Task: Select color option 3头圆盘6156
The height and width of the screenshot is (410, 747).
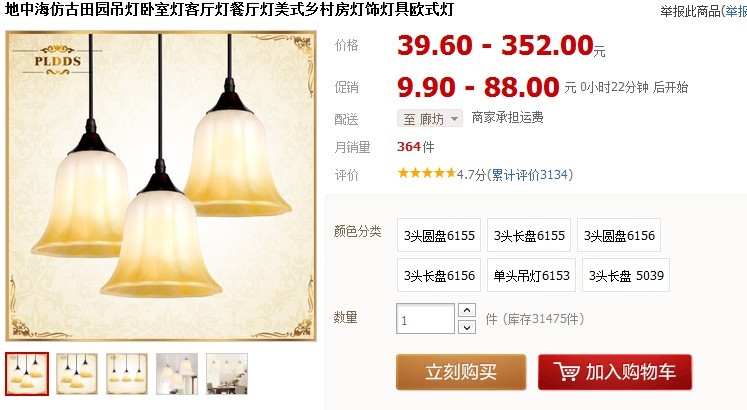Action: (619, 235)
